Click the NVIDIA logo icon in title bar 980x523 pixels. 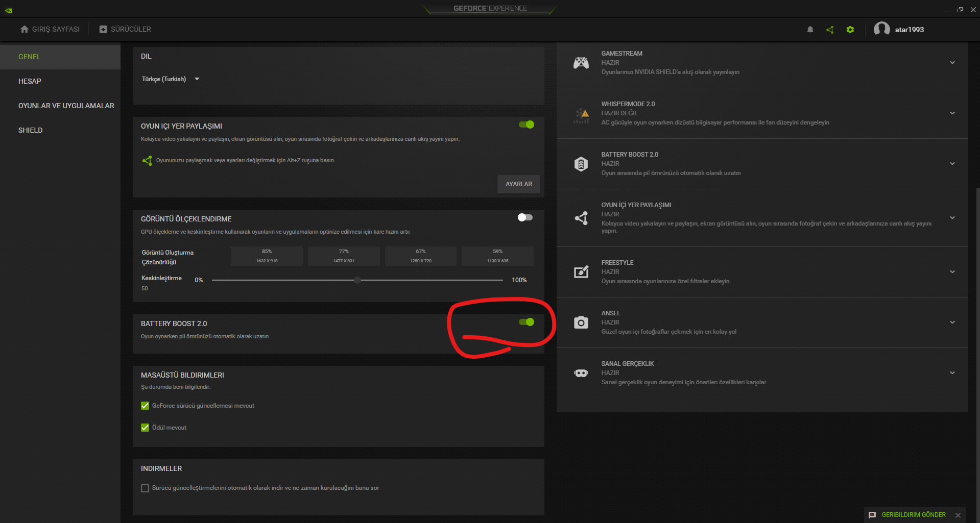coord(9,10)
